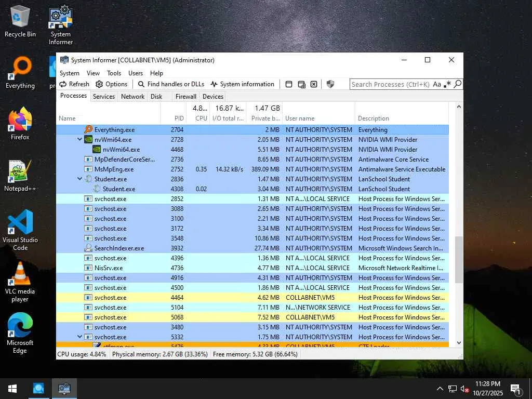Select the svchost.exe row with PID 2852
This screenshot has width=532, height=399.
tap(252, 199)
